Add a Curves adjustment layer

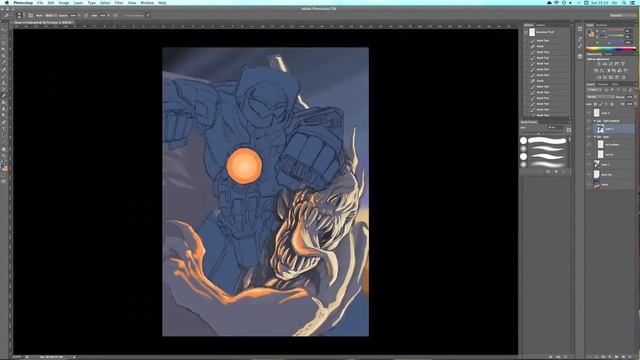point(611,64)
